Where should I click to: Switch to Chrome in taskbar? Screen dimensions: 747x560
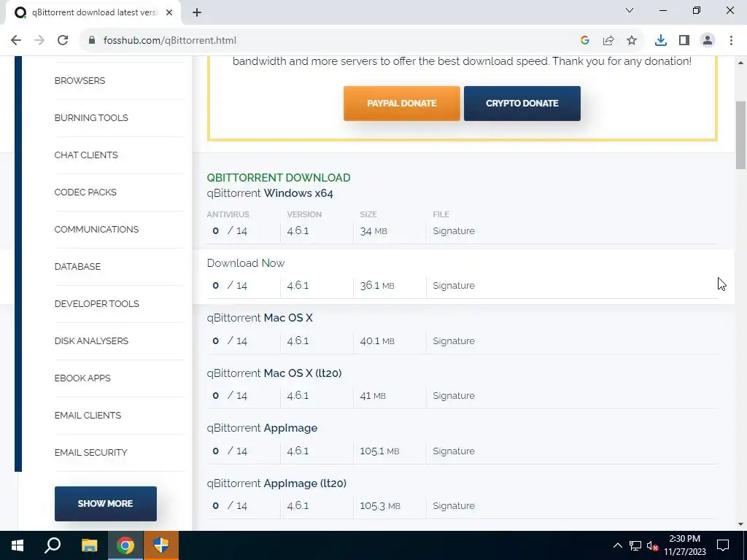(125, 545)
